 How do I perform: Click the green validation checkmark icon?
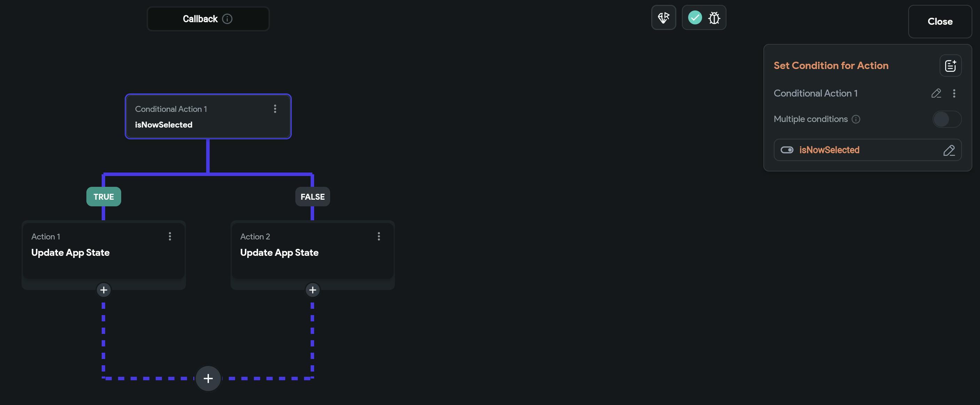(695, 17)
